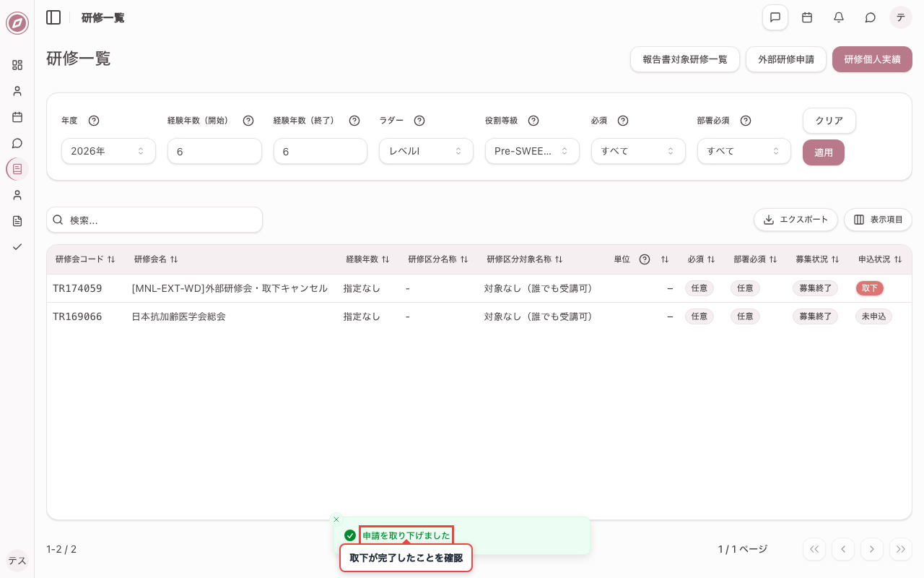Open the 役割等級 Pre-SWEE dropdown
Screen dimensions: 924x578
(532, 151)
